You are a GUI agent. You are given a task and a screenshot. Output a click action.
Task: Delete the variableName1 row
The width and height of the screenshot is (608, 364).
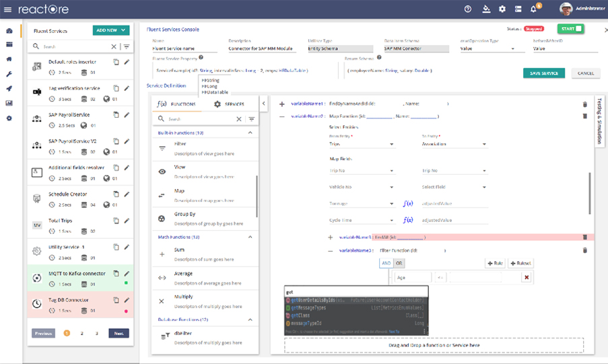584,104
